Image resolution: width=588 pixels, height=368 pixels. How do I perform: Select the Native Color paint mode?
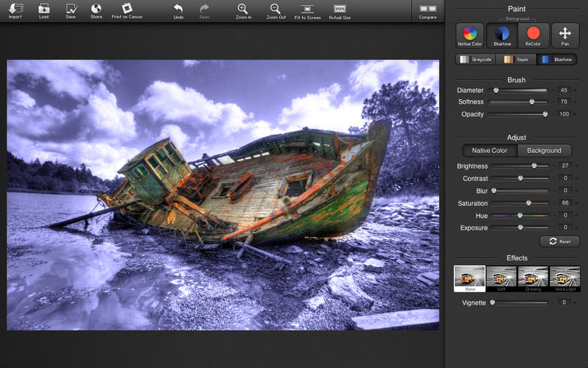[x=470, y=35]
